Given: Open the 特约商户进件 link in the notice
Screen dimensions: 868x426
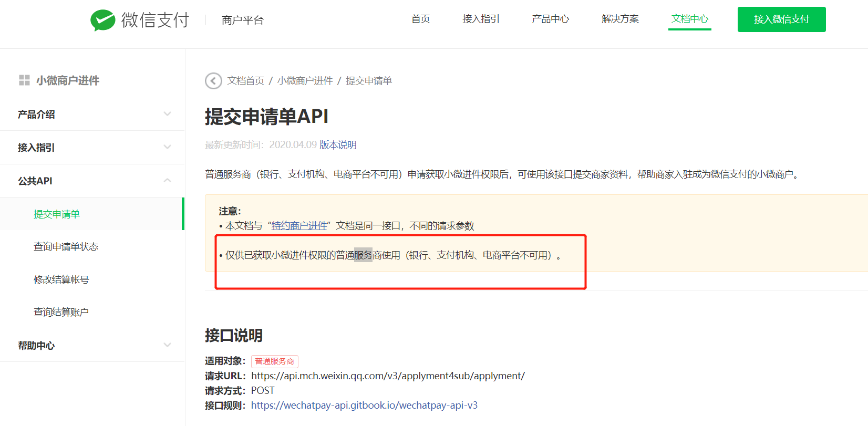Looking at the screenshot, I should pos(299,226).
